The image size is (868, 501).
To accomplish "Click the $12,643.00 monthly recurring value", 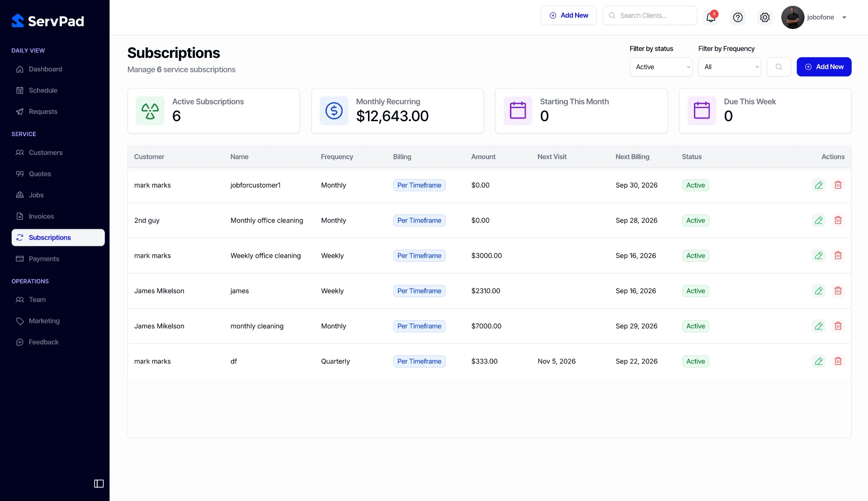I will tap(392, 116).
